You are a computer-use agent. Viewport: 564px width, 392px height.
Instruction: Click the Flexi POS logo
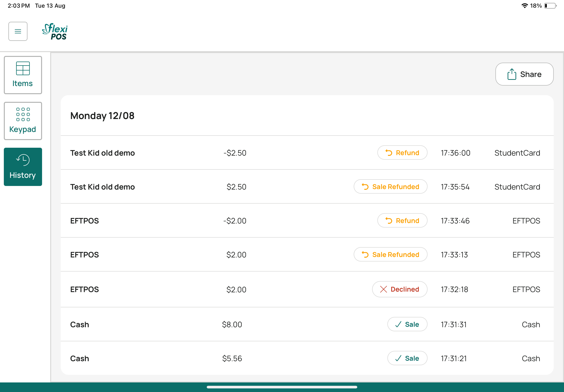tap(55, 32)
